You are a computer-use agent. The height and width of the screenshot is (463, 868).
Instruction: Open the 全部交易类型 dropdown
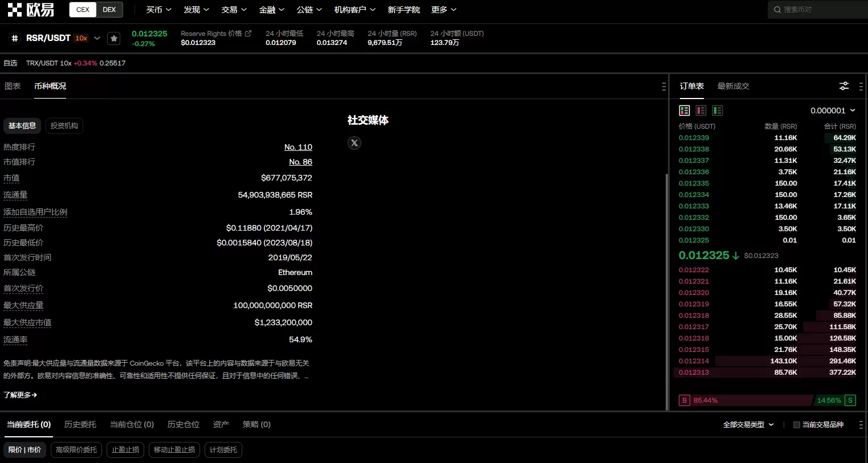pos(748,425)
